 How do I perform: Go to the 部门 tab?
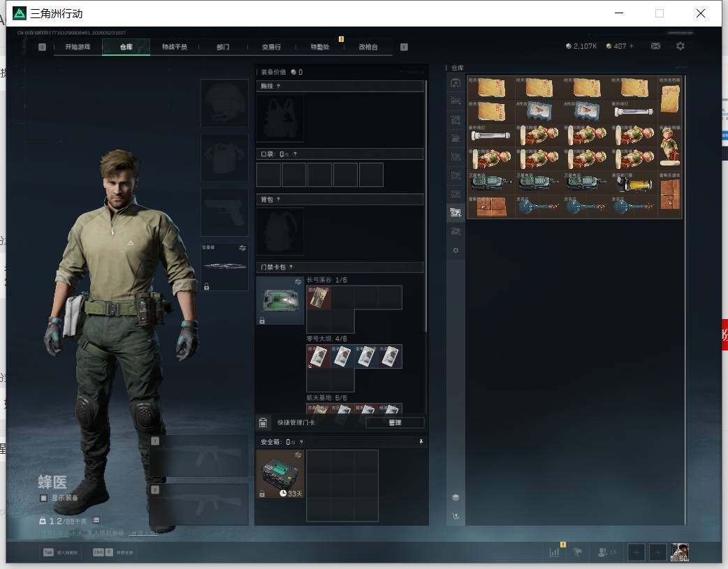[223, 47]
